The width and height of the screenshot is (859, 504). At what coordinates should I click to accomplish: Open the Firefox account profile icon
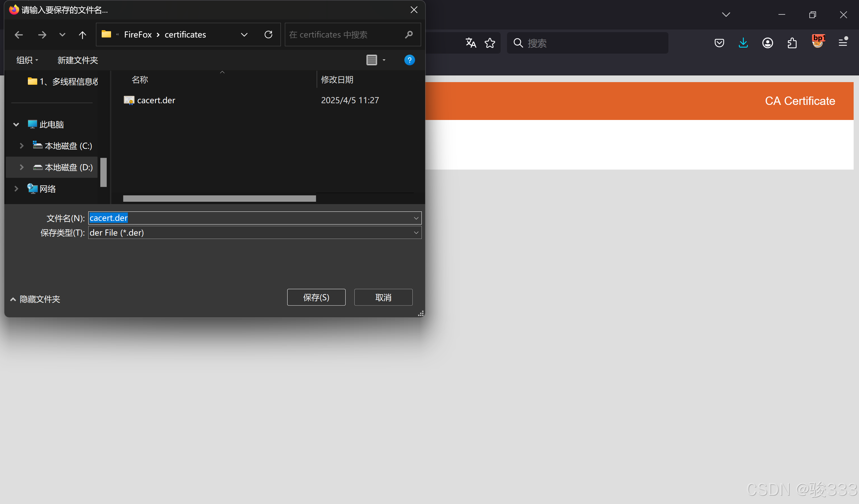pyautogui.click(x=768, y=43)
